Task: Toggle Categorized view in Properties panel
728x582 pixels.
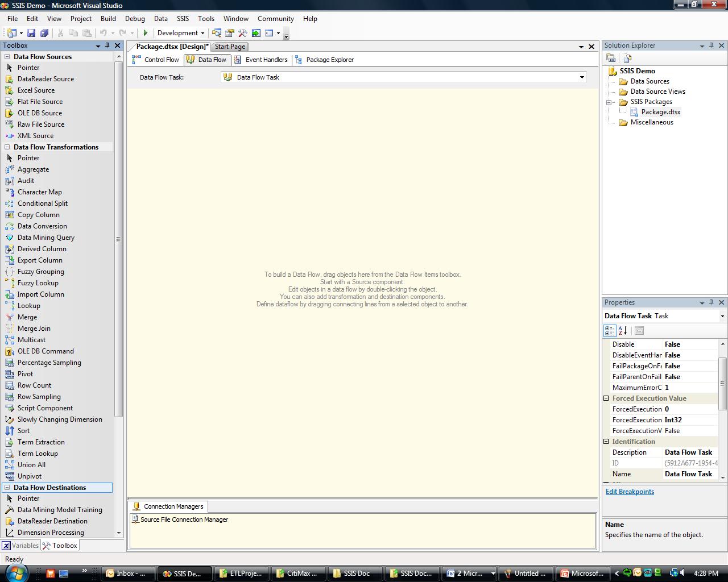Action: (610, 330)
